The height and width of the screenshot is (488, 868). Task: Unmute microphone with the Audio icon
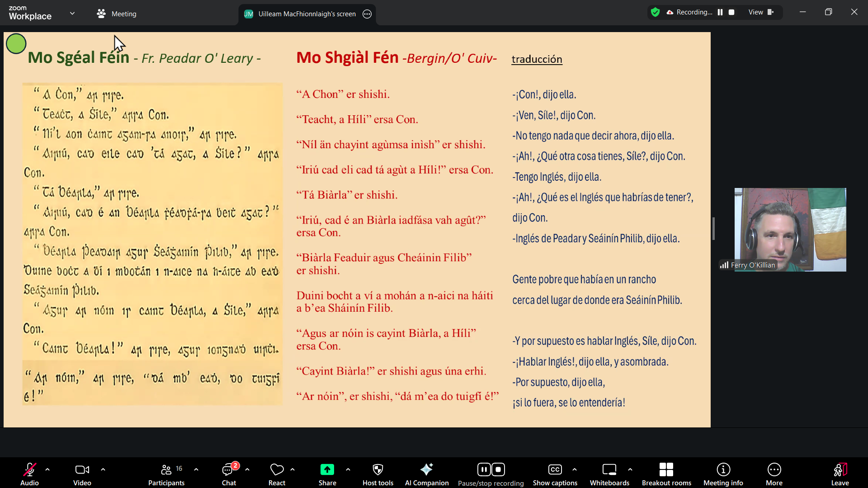point(29,470)
